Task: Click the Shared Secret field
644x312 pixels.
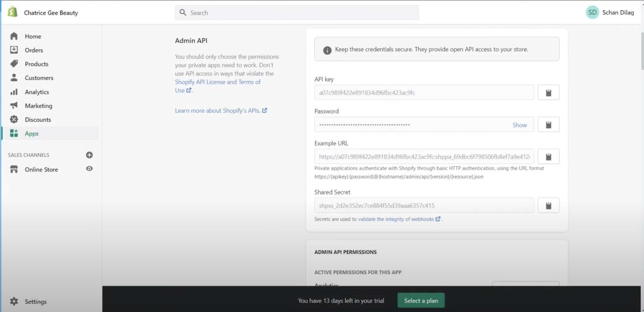Action: (424, 205)
